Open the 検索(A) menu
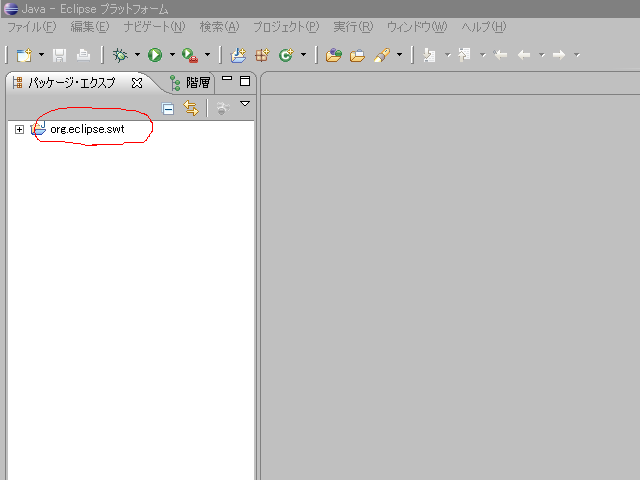The height and width of the screenshot is (480, 640). [x=219, y=27]
